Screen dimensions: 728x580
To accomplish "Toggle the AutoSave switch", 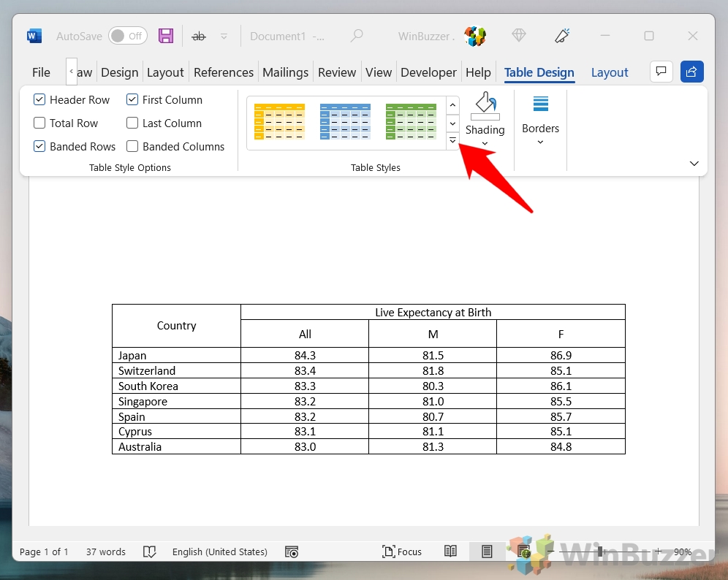I will (x=127, y=36).
